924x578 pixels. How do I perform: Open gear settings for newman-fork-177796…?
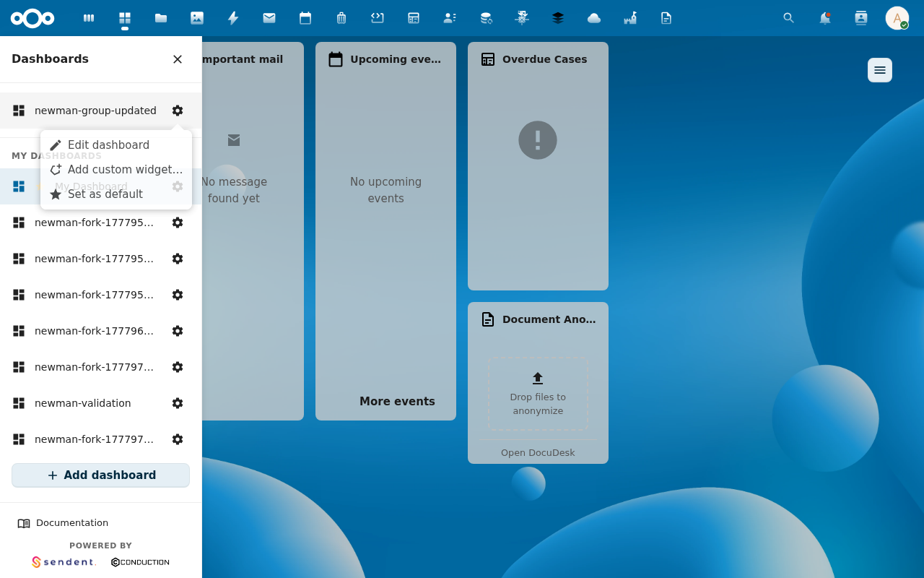pos(178,331)
